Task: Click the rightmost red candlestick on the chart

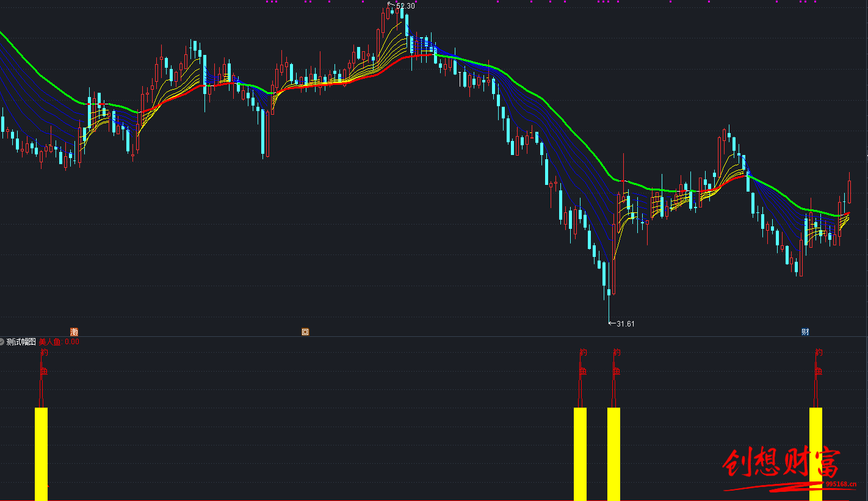Action: 849,192
